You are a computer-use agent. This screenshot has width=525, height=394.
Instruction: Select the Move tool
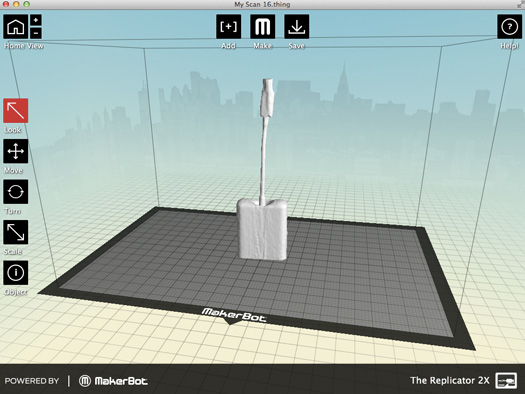pyautogui.click(x=16, y=151)
